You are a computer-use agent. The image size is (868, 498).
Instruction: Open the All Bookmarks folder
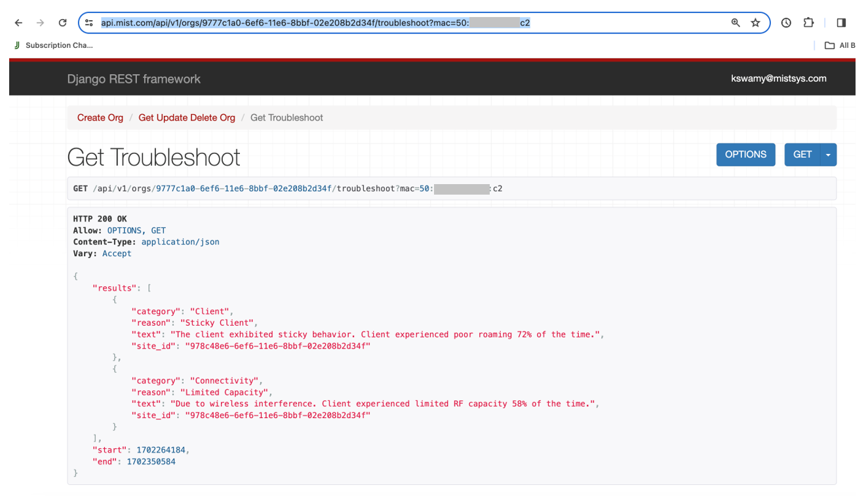point(840,45)
